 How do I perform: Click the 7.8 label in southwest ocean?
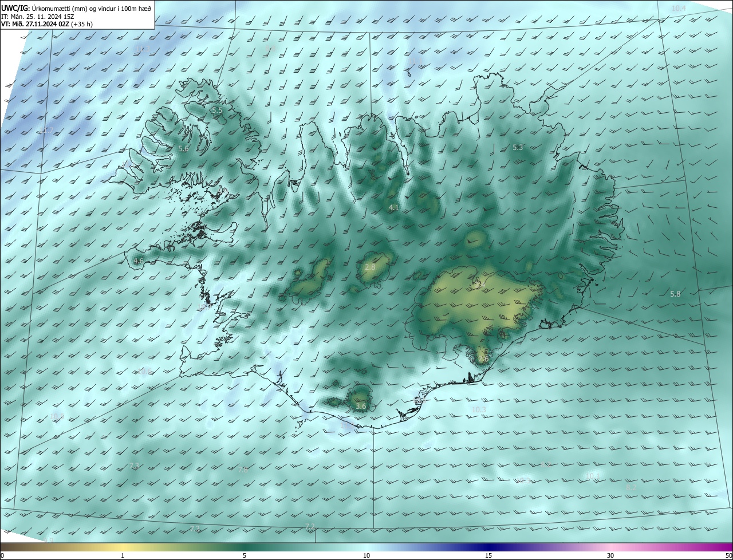(243, 470)
